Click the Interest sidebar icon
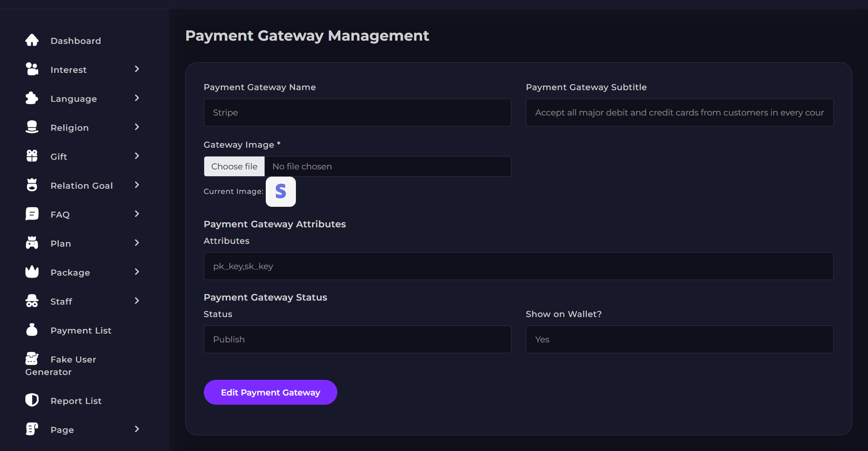The width and height of the screenshot is (868, 451). [32, 69]
